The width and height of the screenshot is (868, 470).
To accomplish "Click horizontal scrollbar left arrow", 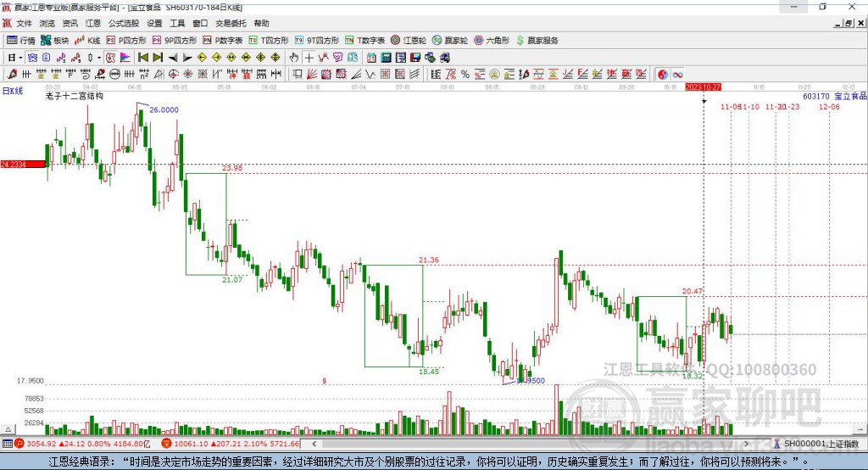I will pos(314,444).
